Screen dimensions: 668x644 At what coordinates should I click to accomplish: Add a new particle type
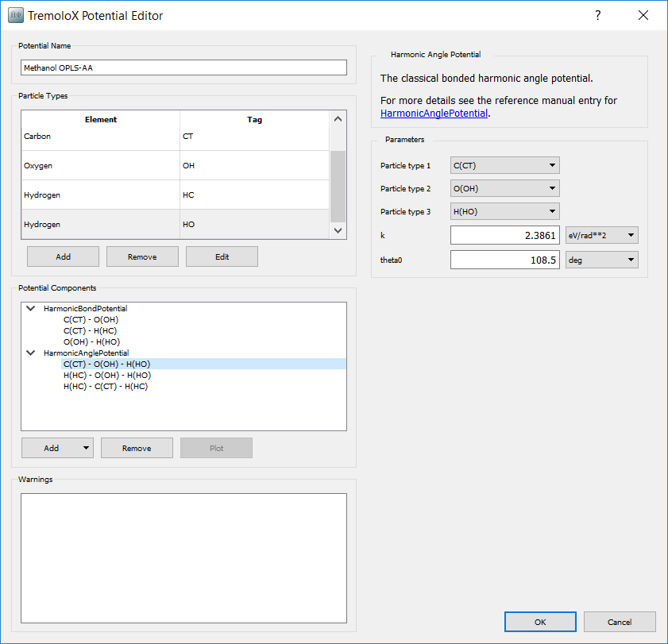[63, 256]
